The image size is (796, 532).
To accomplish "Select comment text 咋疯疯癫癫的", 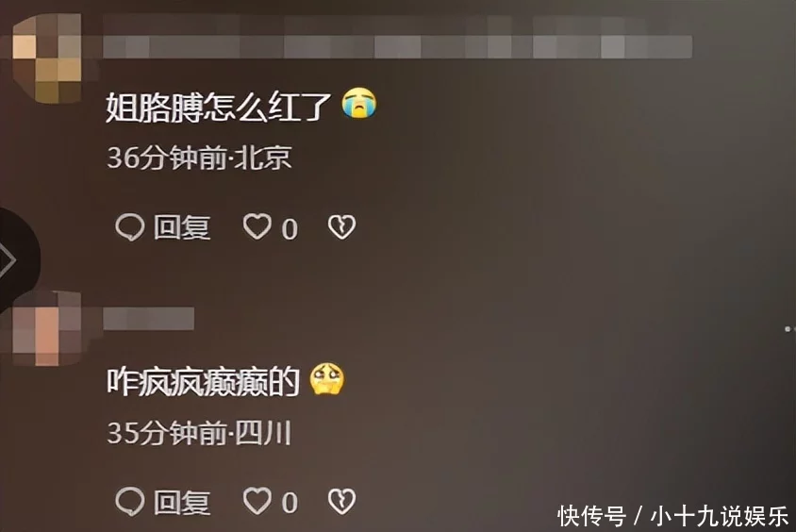I will pyautogui.click(x=203, y=382).
